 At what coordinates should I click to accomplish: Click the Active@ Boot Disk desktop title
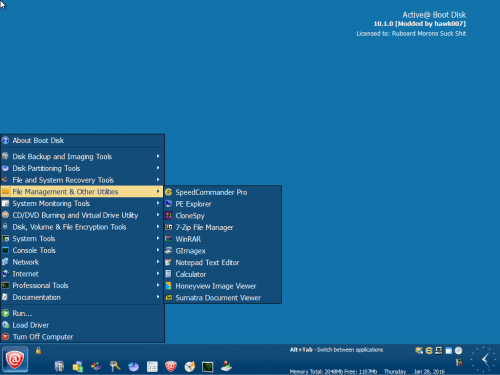point(434,15)
